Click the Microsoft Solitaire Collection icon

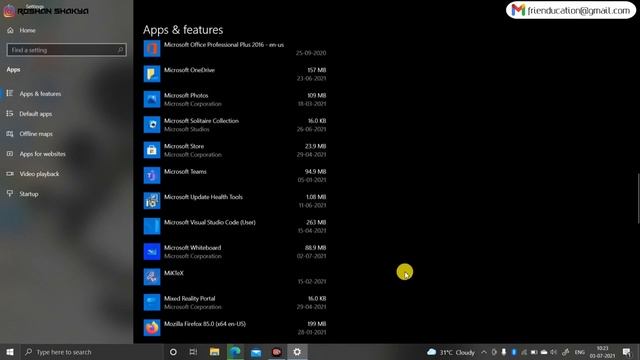pos(152,124)
